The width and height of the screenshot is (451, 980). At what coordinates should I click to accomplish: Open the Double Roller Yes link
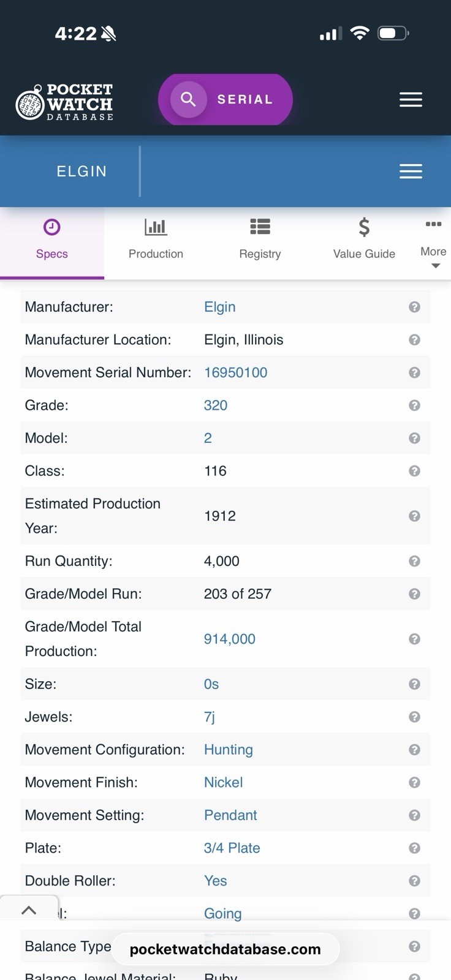215,881
